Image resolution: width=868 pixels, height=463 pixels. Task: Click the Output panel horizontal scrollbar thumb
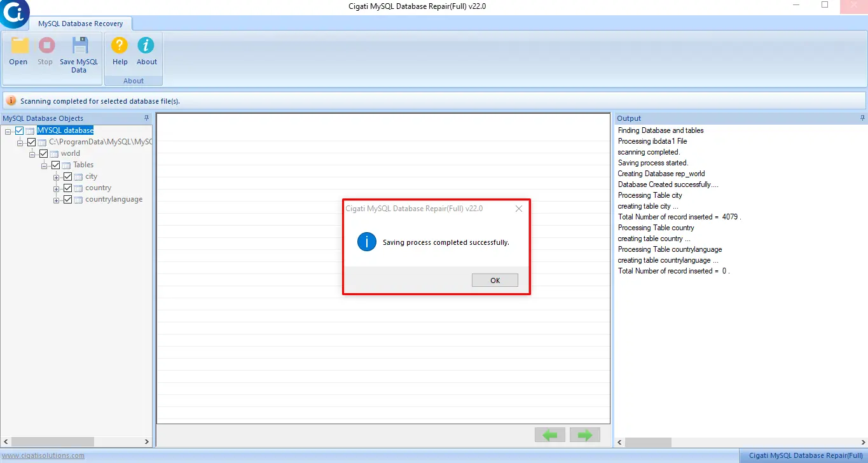pos(649,441)
